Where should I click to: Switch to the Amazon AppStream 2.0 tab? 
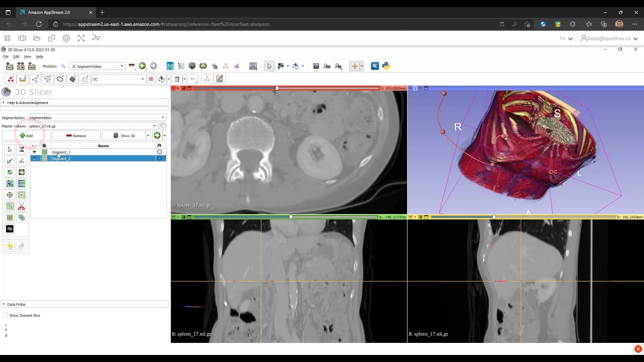click(55, 12)
